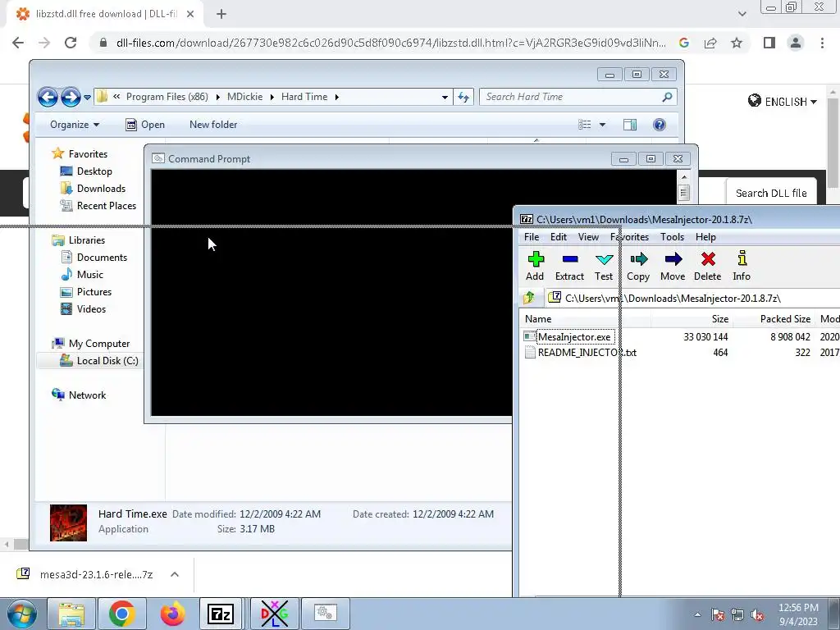Open Downloads in the Explorer sidebar

tap(101, 188)
